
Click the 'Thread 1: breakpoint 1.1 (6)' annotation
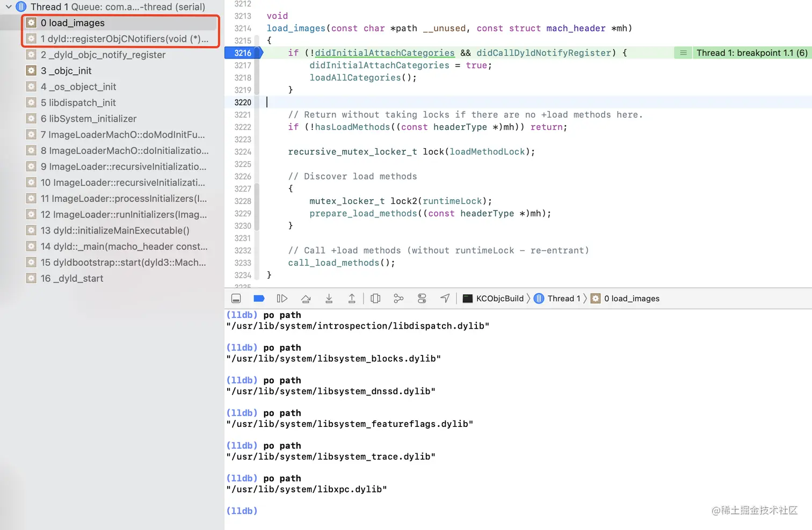(752, 53)
